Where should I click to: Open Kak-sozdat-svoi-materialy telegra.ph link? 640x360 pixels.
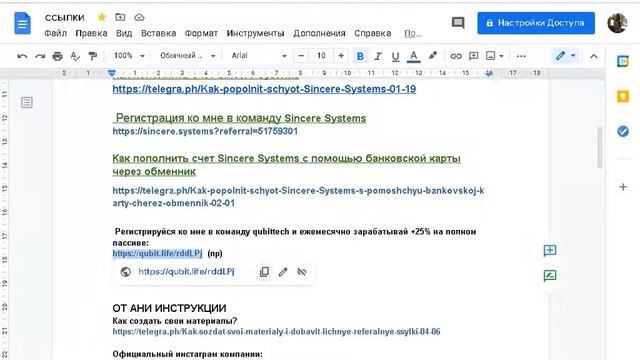click(276, 331)
